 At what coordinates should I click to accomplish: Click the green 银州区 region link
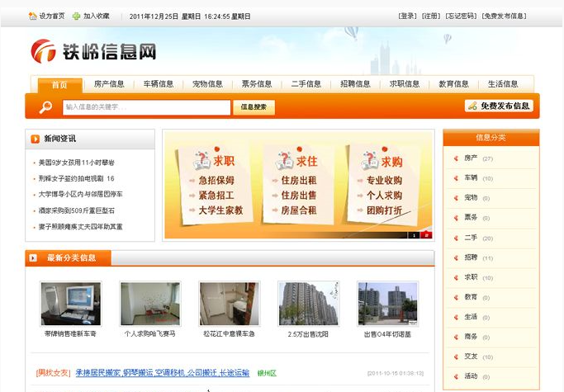[267, 373]
